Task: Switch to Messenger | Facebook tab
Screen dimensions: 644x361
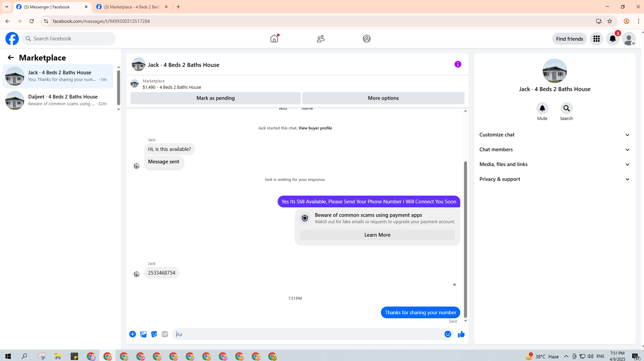Action: point(52,7)
